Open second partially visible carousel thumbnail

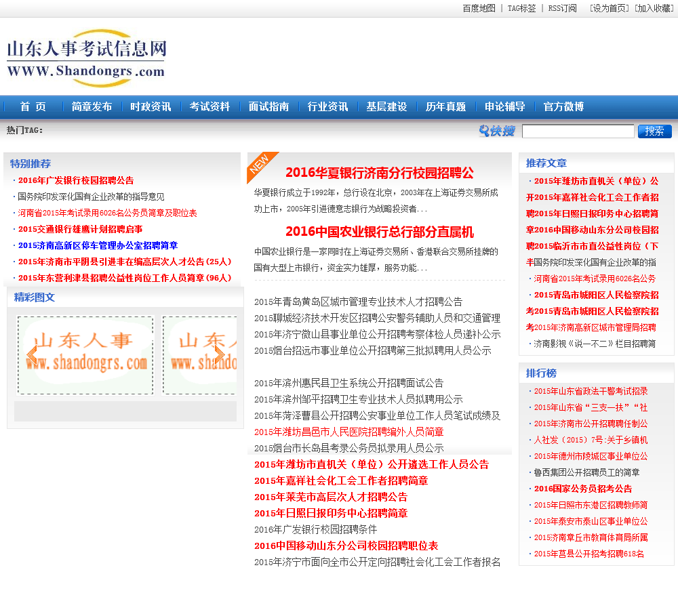(200, 355)
